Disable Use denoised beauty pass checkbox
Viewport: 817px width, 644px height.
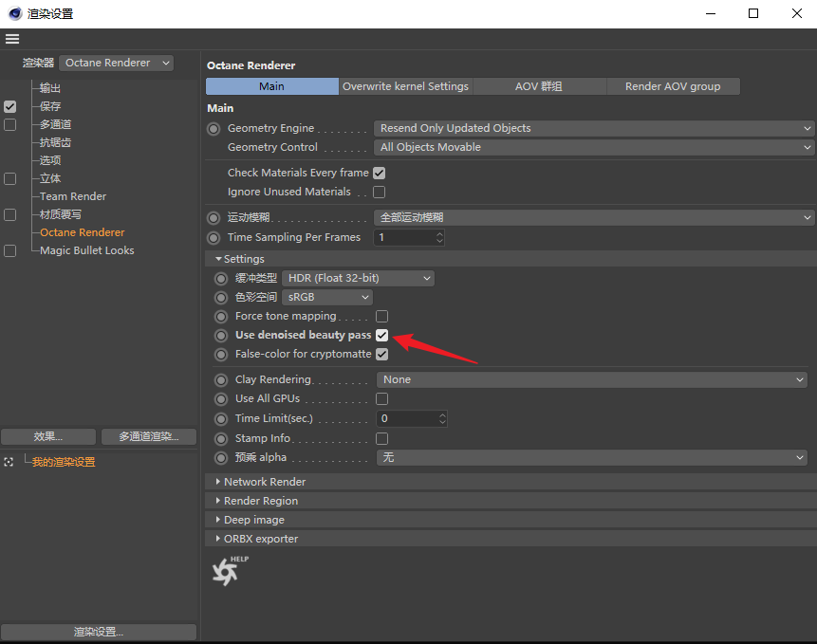click(x=381, y=336)
